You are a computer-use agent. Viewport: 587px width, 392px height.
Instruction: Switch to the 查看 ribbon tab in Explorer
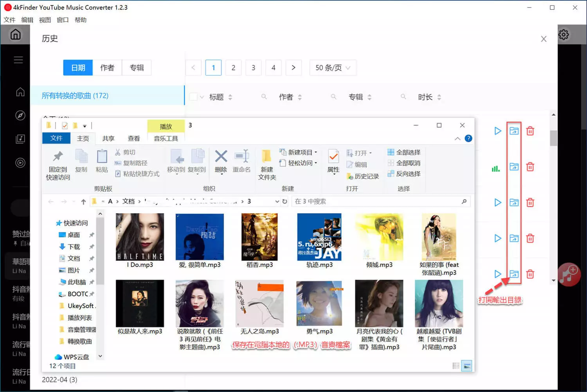click(134, 138)
